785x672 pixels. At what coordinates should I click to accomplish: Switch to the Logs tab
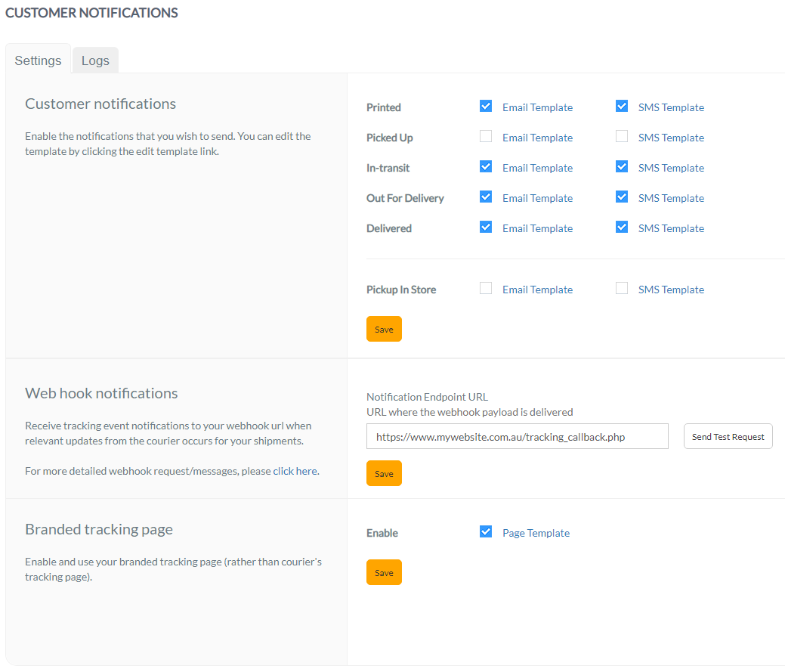[x=95, y=60]
